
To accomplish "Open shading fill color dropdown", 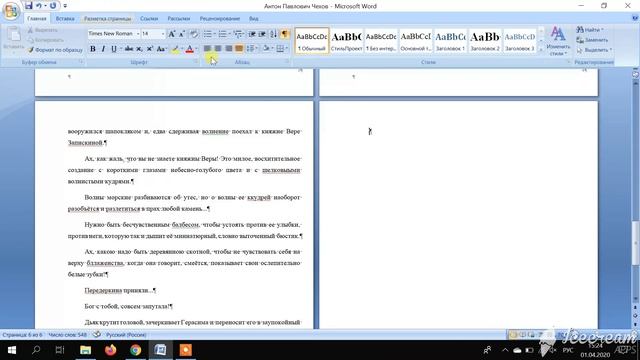I will pyautogui.click(x=273, y=49).
